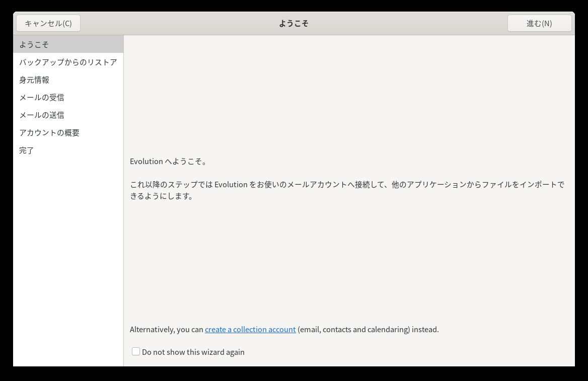Click the paragraph beginning これ以降のステップでは

point(347,190)
